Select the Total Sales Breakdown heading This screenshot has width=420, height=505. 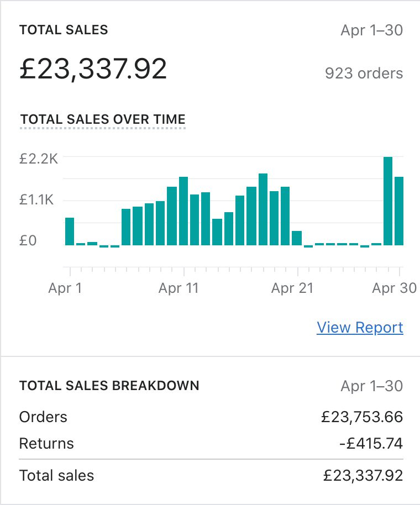[109, 386]
